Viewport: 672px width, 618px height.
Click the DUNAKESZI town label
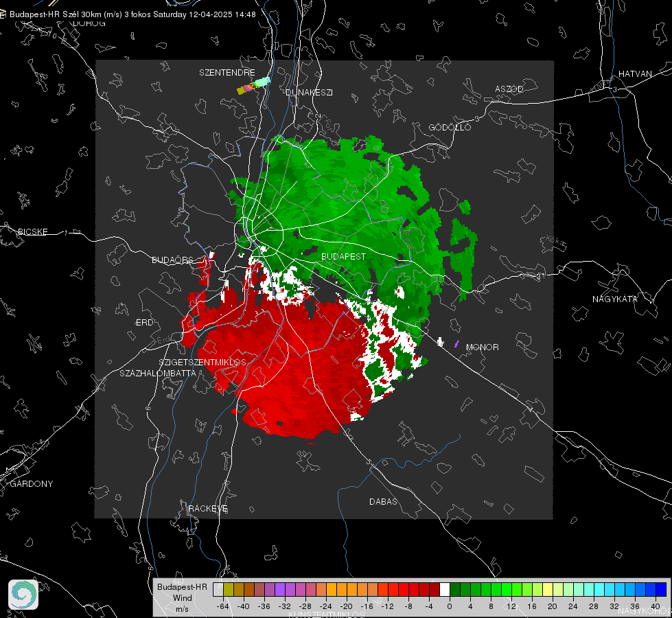(309, 92)
